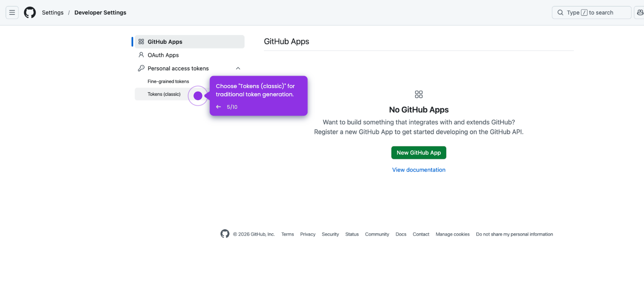Open the Copilot icon in header
The image size is (644, 285).
point(640,13)
